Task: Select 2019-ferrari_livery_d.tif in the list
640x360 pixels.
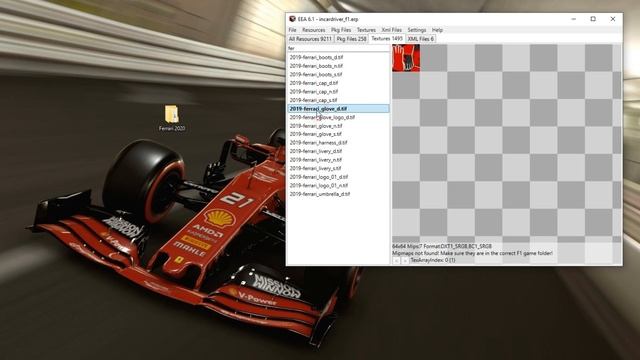Action: click(316, 151)
